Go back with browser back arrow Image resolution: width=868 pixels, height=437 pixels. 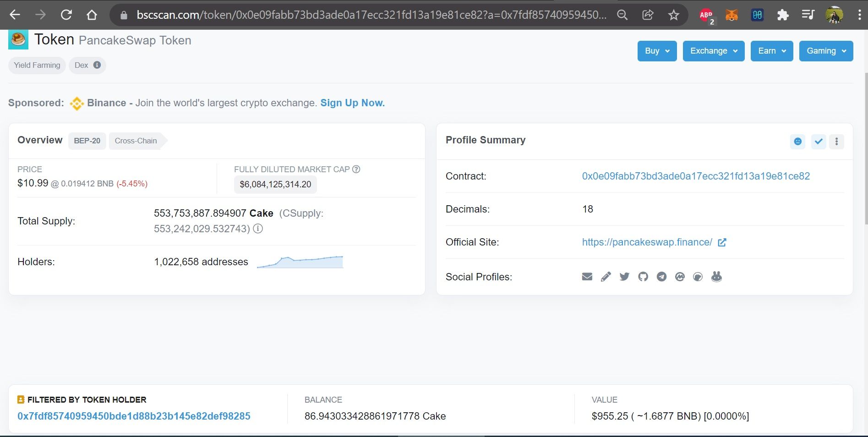[x=15, y=15]
